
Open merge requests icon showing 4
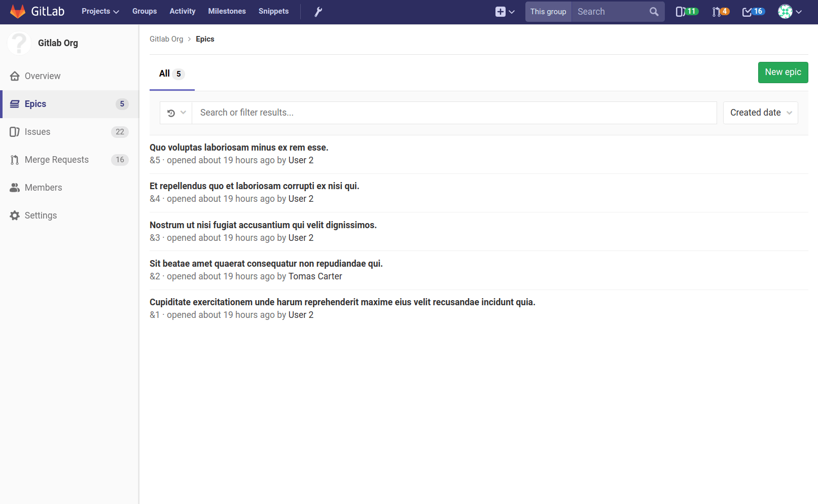point(720,12)
